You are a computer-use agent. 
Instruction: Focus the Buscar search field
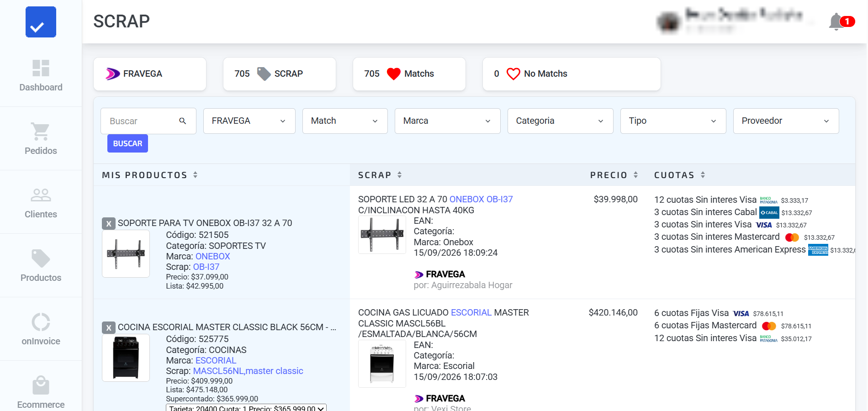click(148, 121)
